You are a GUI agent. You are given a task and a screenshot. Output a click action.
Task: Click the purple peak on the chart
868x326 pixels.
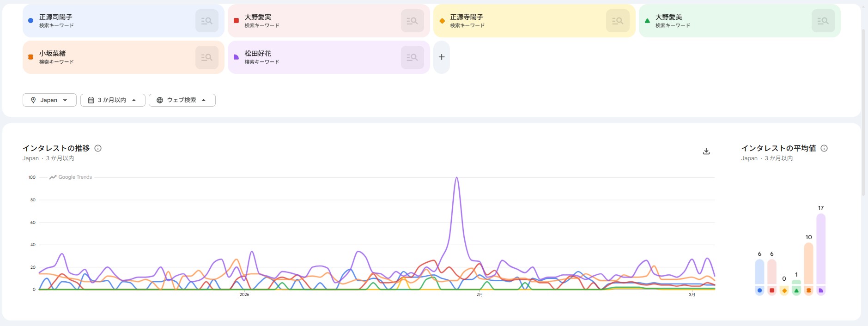[456, 178]
